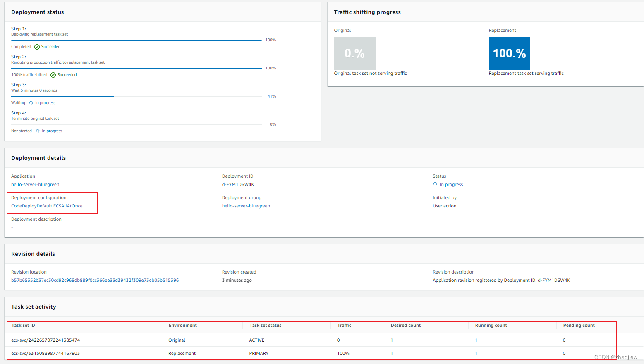Click the Task set ID column header

click(x=23, y=326)
